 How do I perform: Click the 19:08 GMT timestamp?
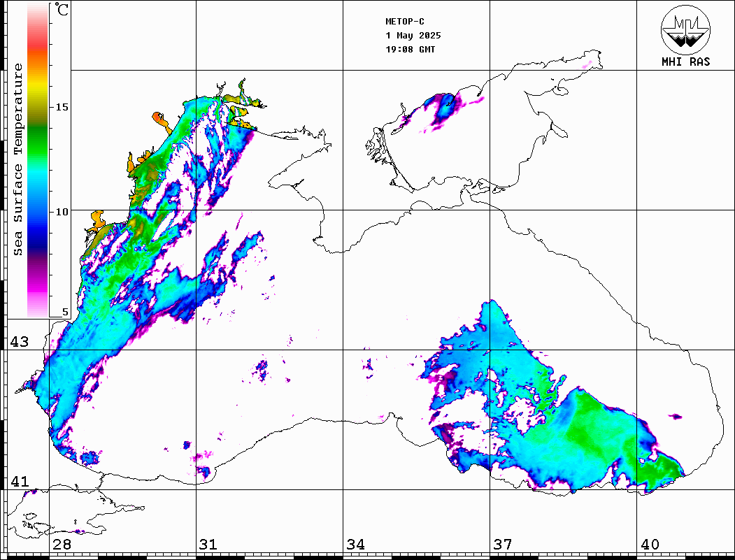click(411, 50)
